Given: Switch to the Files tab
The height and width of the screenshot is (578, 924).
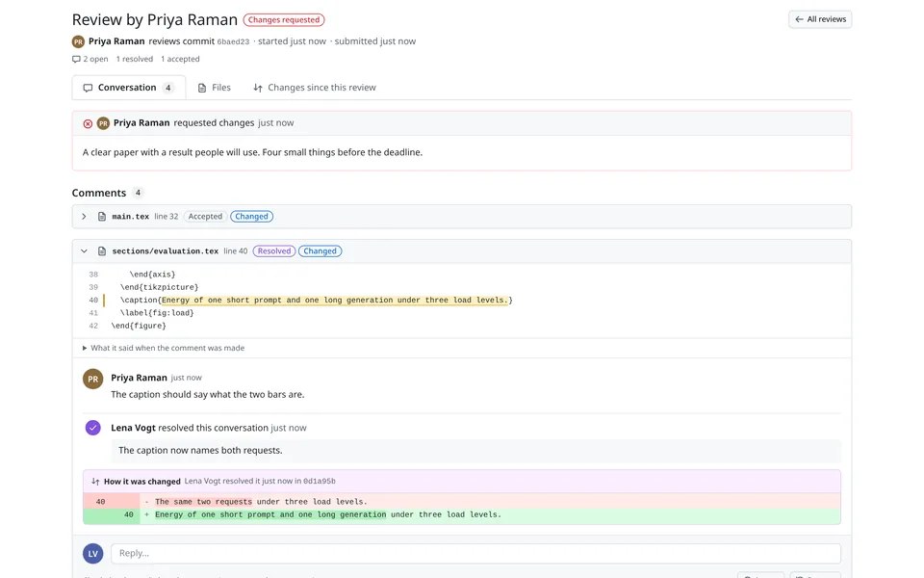Looking at the screenshot, I should (214, 88).
